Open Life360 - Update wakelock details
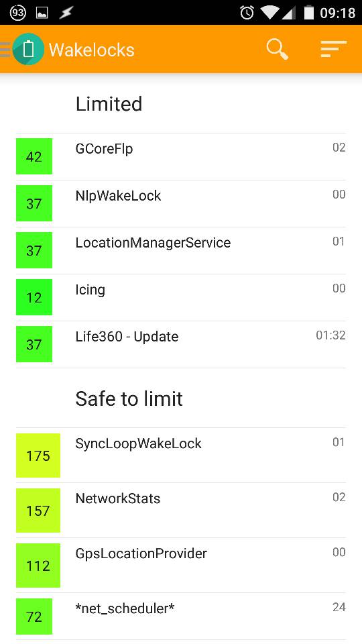 tap(181, 345)
